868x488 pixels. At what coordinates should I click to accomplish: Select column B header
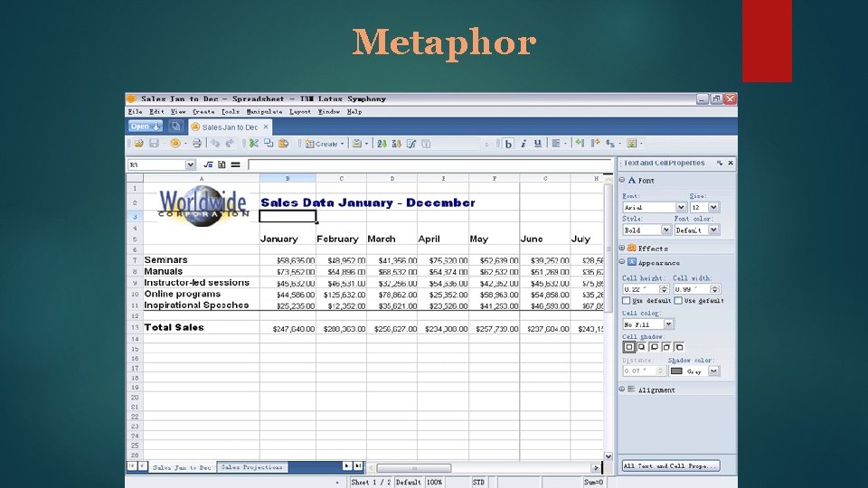pyautogui.click(x=288, y=178)
